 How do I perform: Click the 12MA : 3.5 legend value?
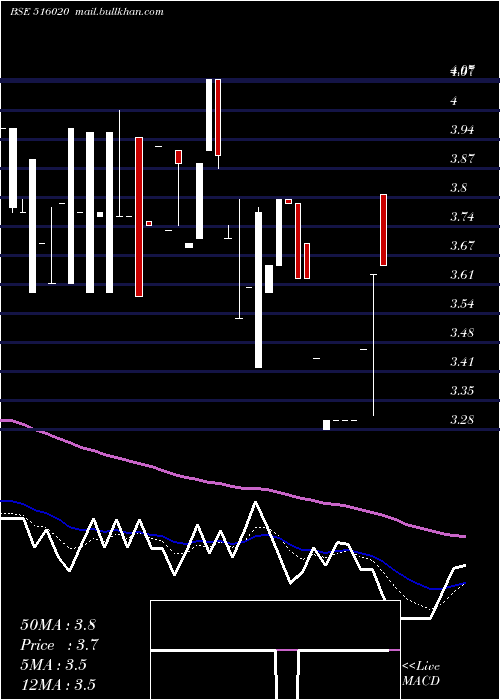pyautogui.click(x=58, y=684)
